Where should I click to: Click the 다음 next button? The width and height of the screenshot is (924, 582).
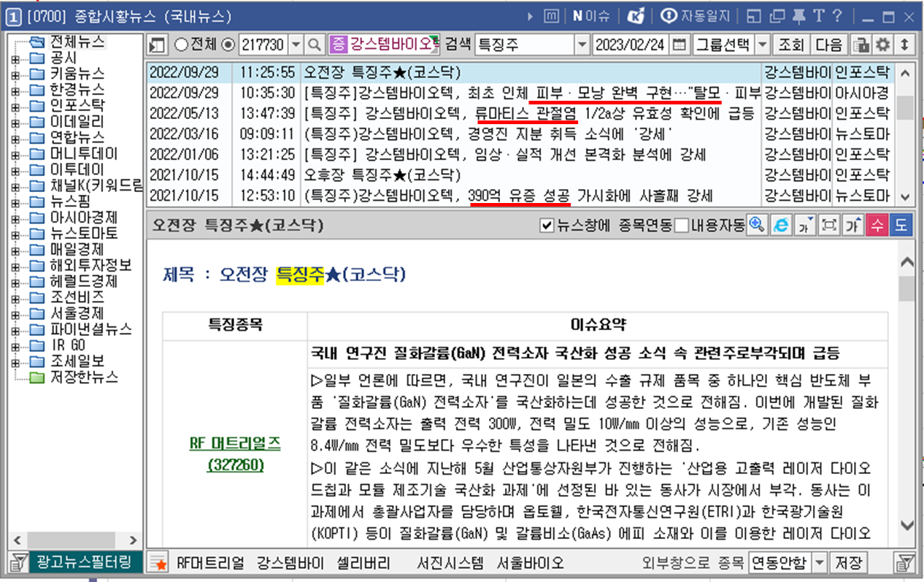[x=829, y=45]
